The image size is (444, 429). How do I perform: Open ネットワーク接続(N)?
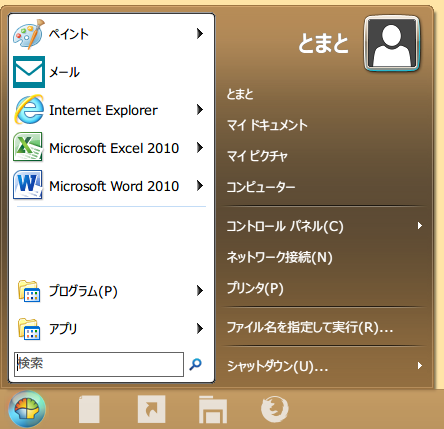pyautogui.click(x=280, y=257)
